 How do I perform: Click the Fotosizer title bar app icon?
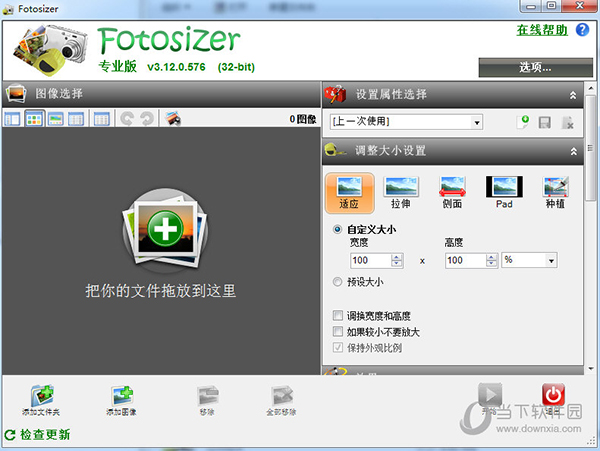tap(8, 9)
